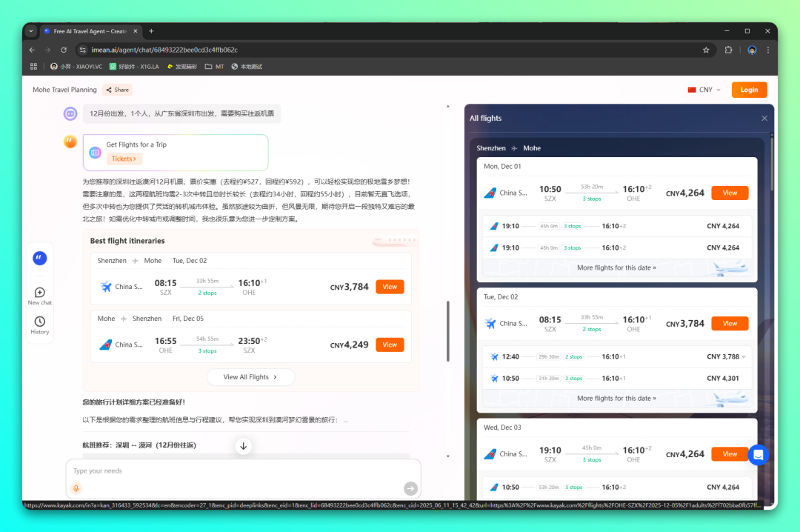
Task: Open the CNY currency dropdown
Action: coord(704,90)
